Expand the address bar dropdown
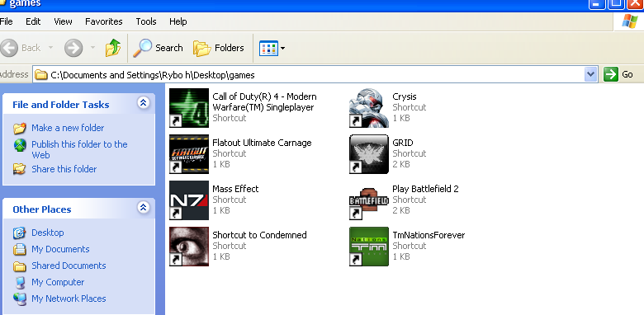 [x=590, y=74]
